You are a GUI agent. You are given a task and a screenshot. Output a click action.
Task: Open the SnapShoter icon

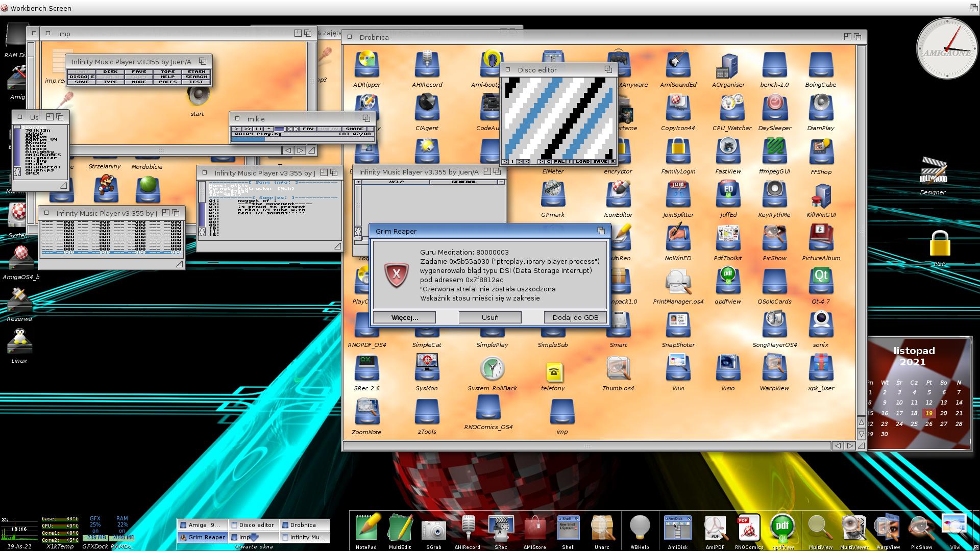click(678, 325)
